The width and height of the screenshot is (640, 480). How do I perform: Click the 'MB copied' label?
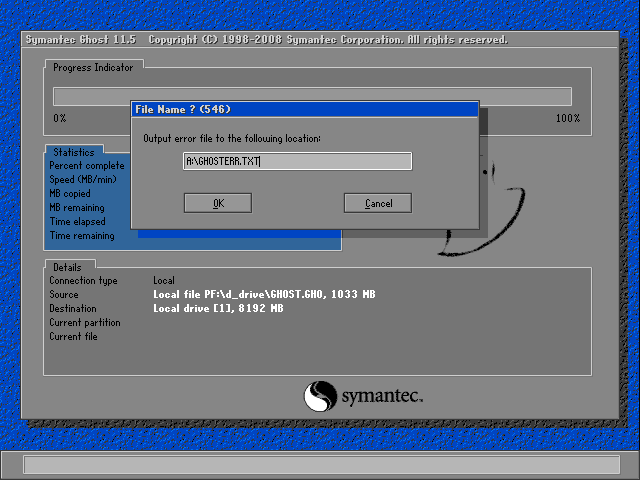tap(70, 193)
